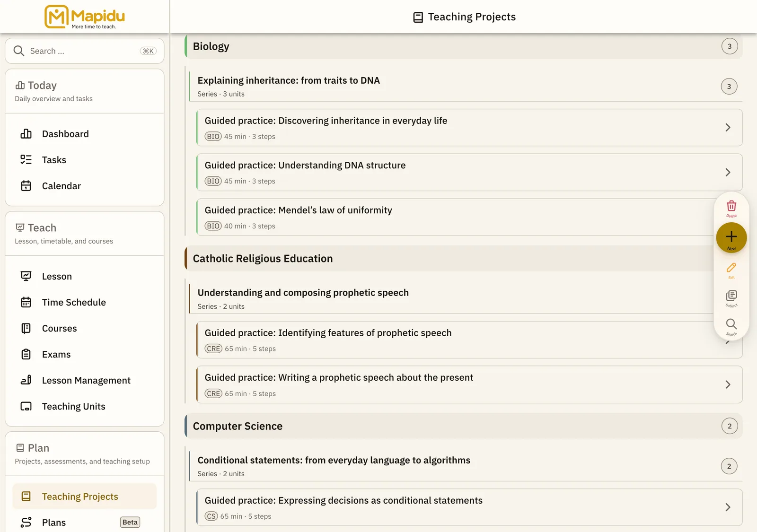Click the Teaching Units icon
Viewport: 757px width, 532px height.
pos(26,406)
